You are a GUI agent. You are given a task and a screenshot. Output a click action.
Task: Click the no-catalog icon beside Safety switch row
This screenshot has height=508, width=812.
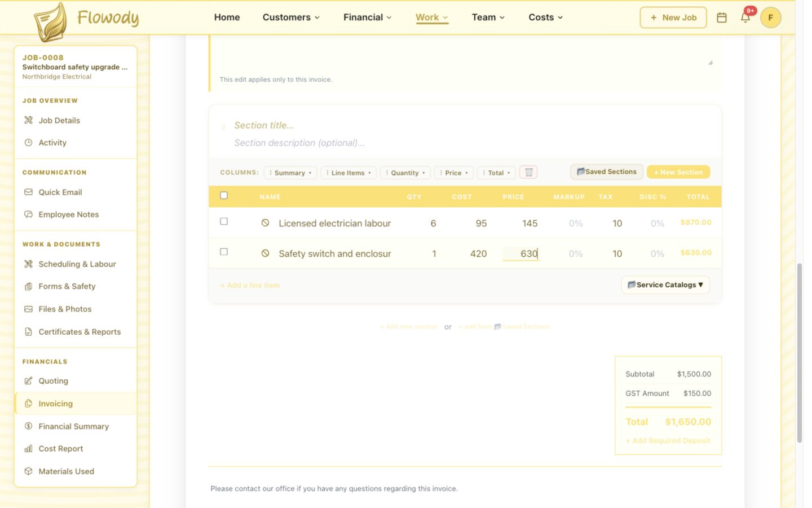click(265, 253)
